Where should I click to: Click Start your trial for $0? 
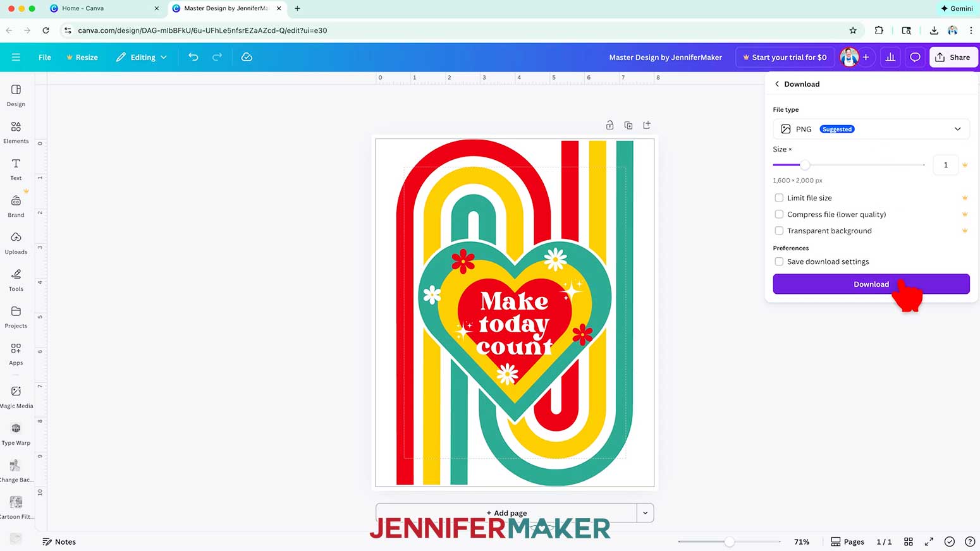(x=785, y=57)
